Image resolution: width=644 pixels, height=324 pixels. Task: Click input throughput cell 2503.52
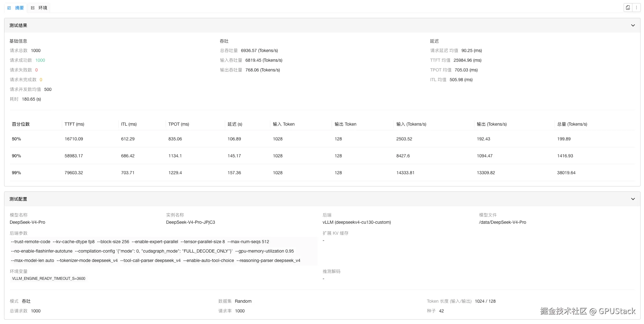[404, 139]
